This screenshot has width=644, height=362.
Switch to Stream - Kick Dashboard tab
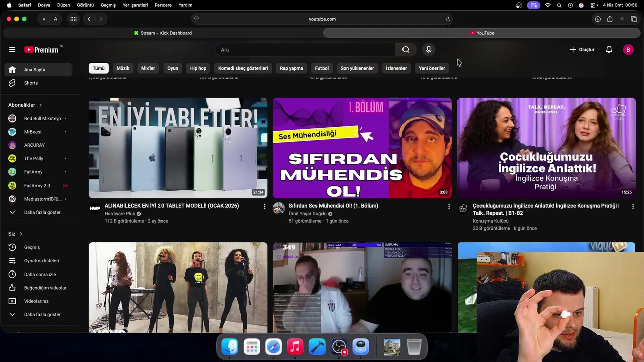163,33
